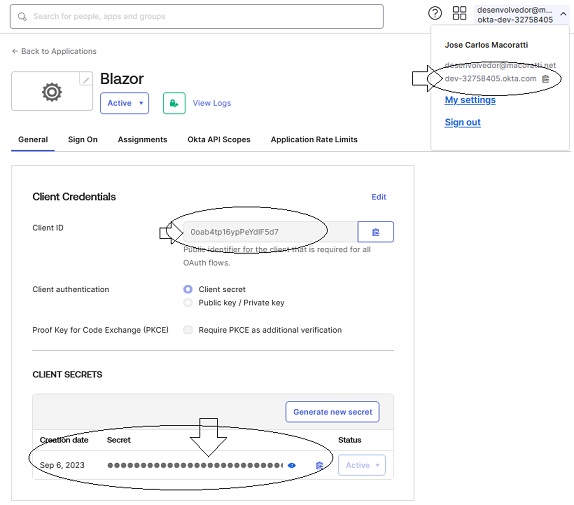The width and height of the screenshot is (574, 505).
Task: Click Generate new secret button
Action: [x=332, y=412]
